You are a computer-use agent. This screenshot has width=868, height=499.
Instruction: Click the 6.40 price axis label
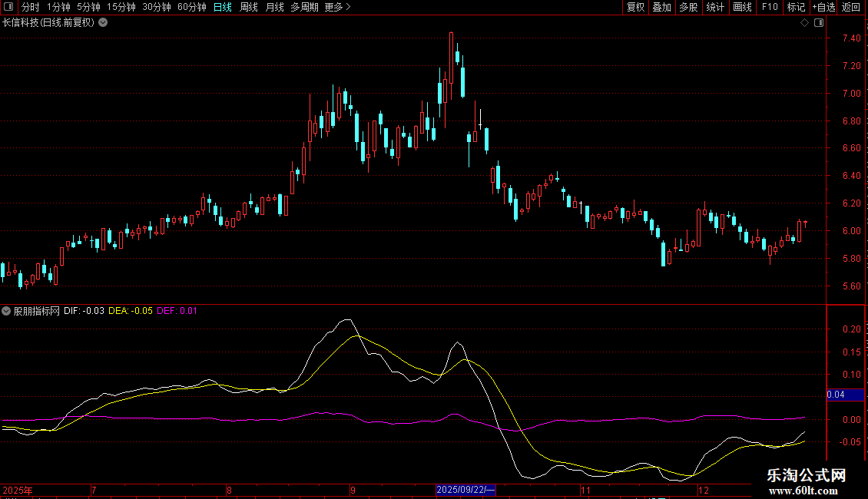[851, 176]
